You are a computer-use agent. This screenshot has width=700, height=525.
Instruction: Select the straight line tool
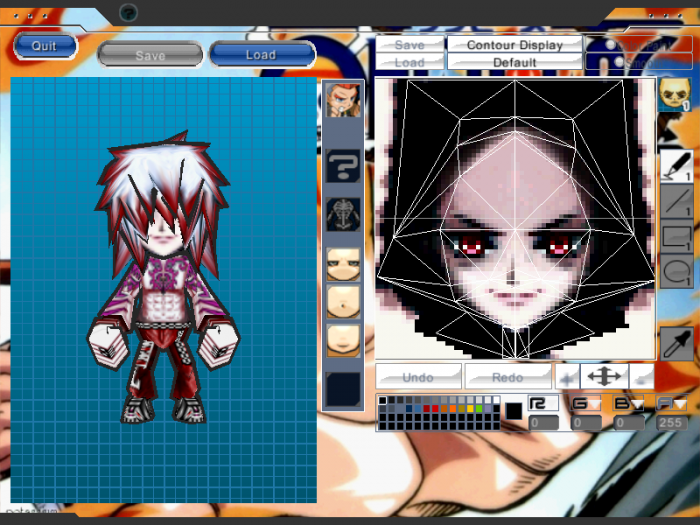676,201
